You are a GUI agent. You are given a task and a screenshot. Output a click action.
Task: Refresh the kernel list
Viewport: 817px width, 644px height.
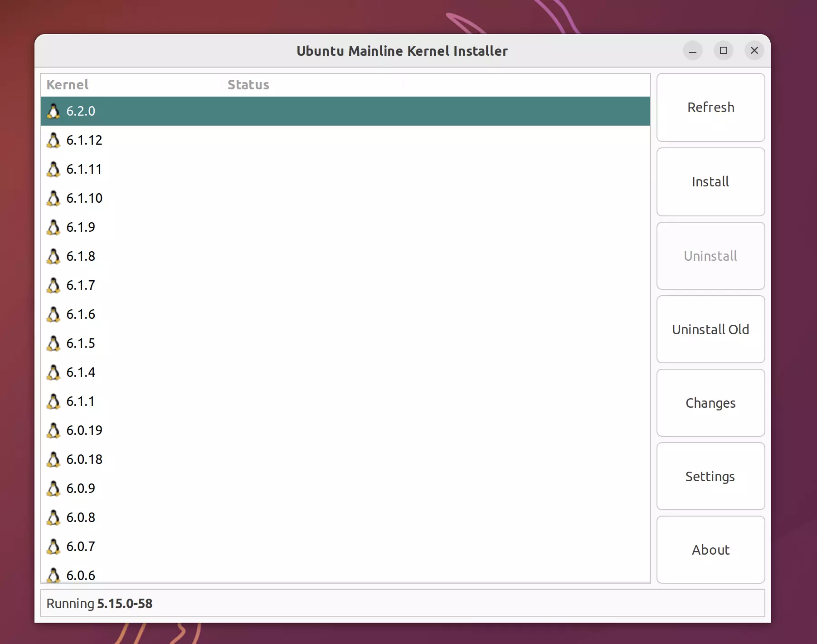coord(710,107)
